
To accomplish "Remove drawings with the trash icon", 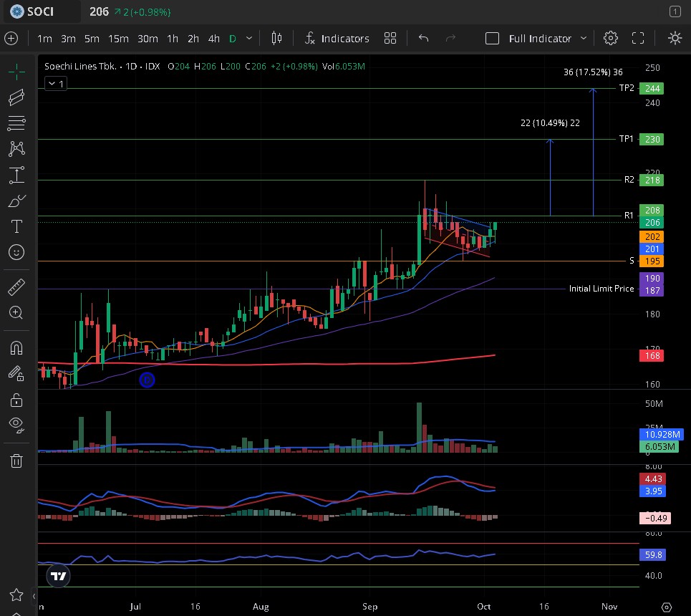I will [16, 461].
